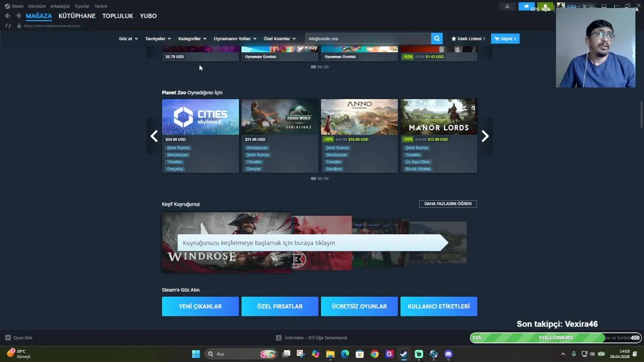Click the ÜCRETSİZ OYUNLAR button
644x362 pixels.
[x=359, y=306]
